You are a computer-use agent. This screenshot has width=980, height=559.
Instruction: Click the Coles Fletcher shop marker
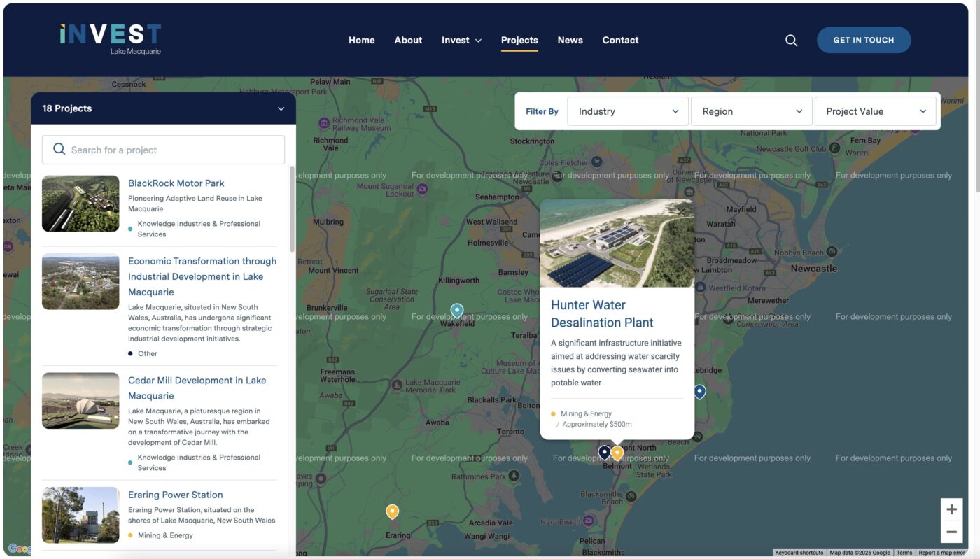597,162
